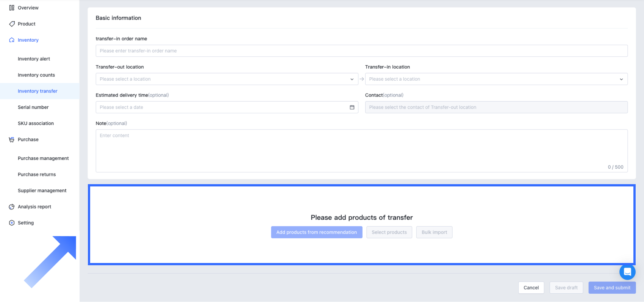This screenshot has height=302, width=644.
Task: Click the Bulk import button
Action: (x=434, y=232)
